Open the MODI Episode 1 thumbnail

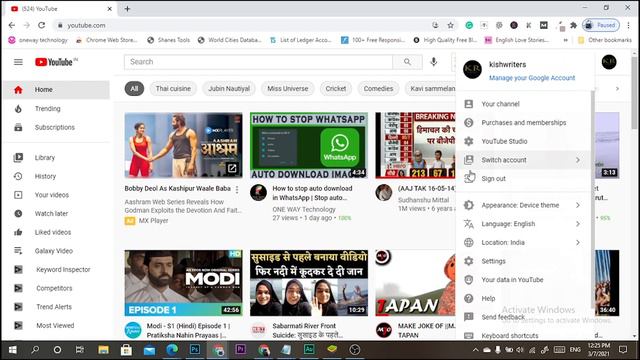(x=183, y=283)
